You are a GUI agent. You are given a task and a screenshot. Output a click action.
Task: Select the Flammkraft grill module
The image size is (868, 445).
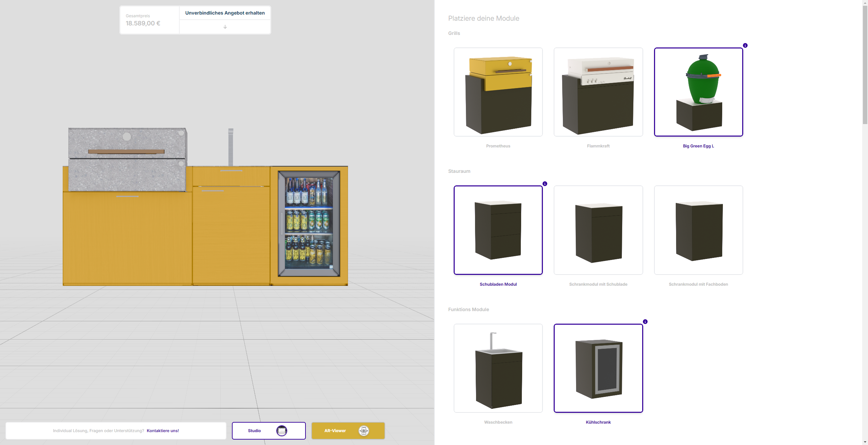598,92
